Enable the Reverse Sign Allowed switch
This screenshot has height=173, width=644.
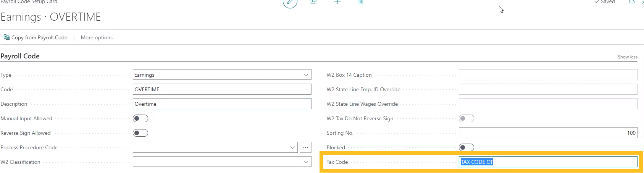coord(140,133)
